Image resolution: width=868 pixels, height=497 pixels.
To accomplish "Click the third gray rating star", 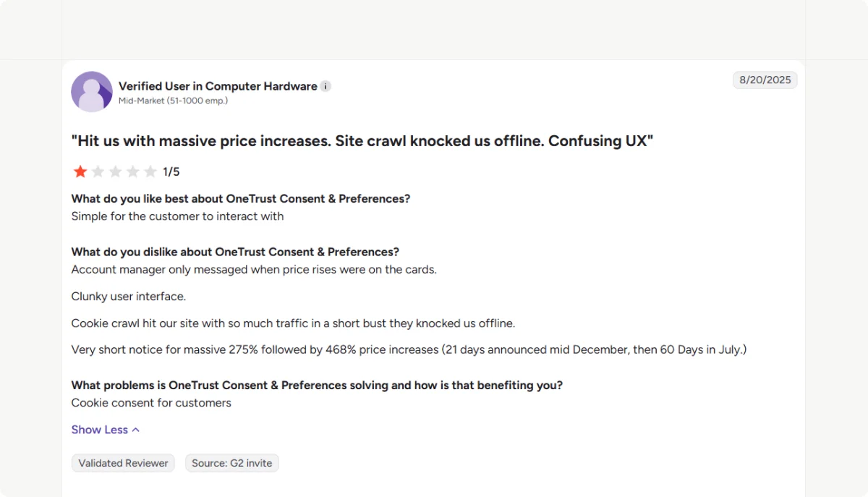I will click(115, 171).
